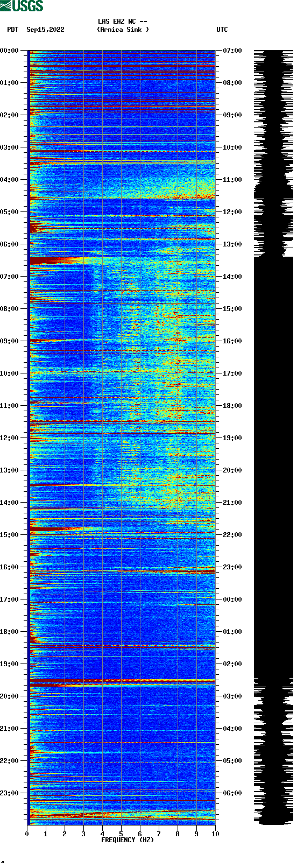Click 06:00 on the UTC time axis

(x=232, y=793)
